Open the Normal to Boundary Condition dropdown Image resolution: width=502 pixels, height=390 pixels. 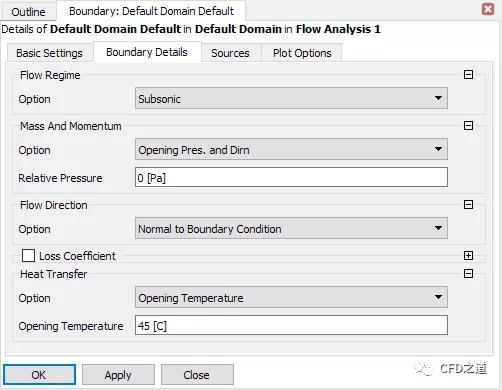tap(291, 228)
